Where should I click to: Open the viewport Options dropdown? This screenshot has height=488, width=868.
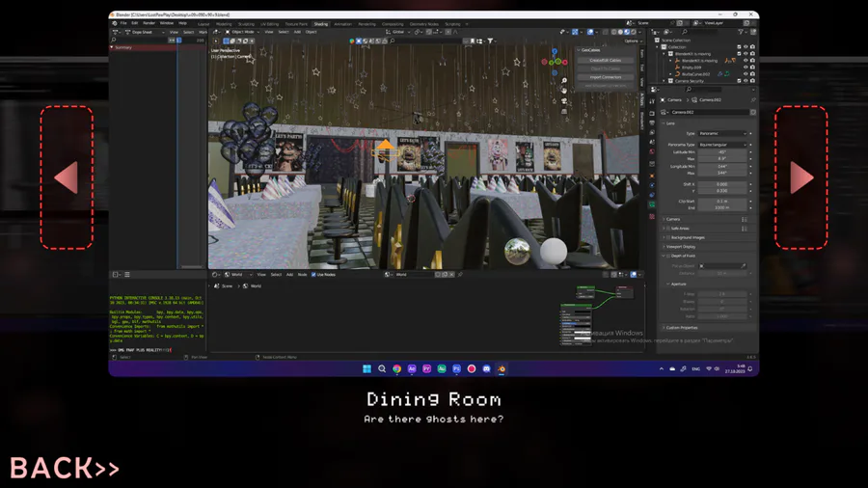pos(634,41)
